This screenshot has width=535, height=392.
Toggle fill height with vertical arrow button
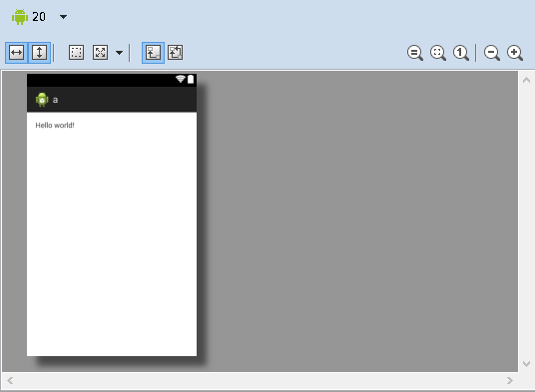pyautogui.click(x=40, y=53)
